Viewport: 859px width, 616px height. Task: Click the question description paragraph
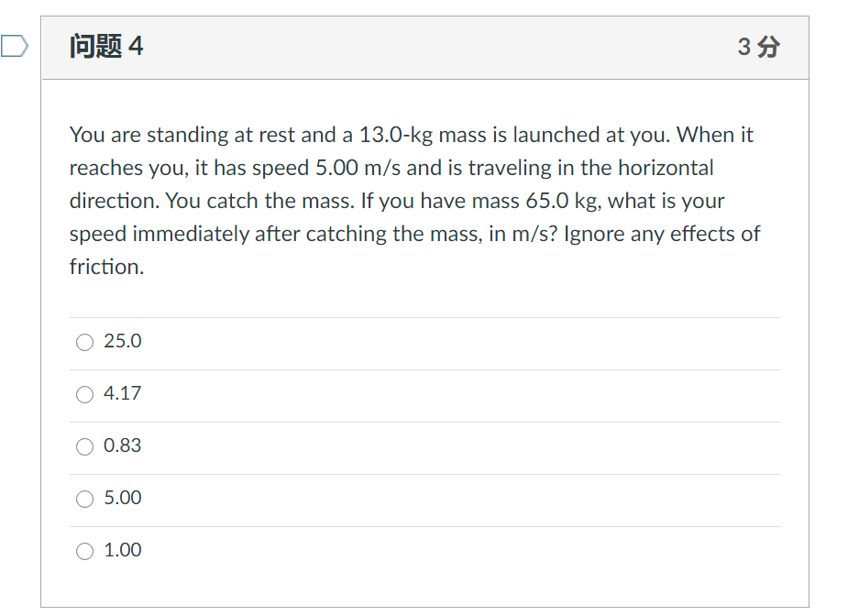(413, 200)
